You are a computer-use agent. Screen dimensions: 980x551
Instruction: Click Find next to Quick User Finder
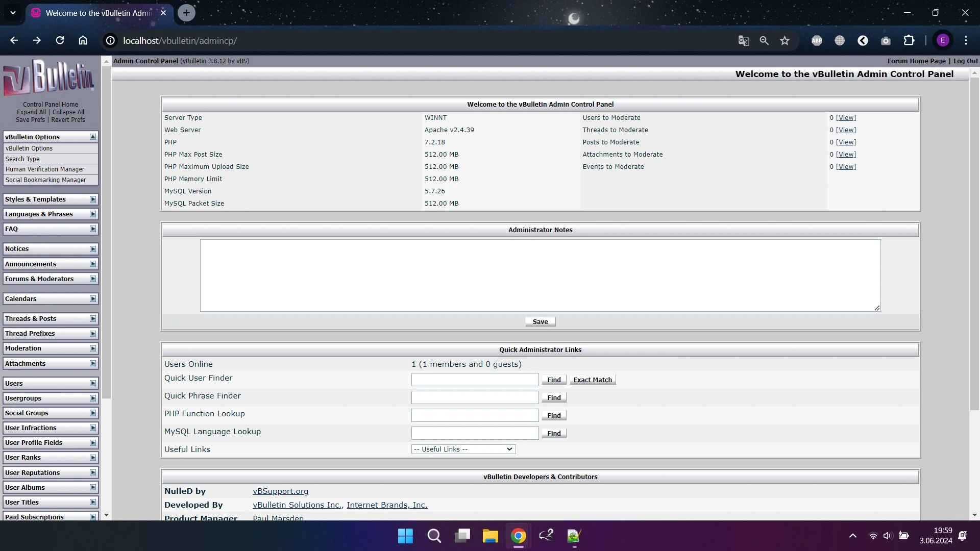(554, 380)
